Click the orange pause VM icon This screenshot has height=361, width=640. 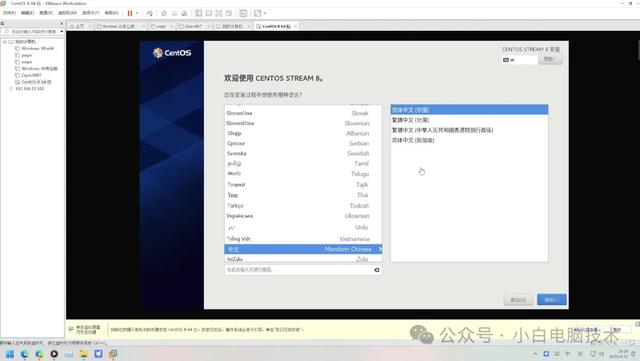click(130, 13)
